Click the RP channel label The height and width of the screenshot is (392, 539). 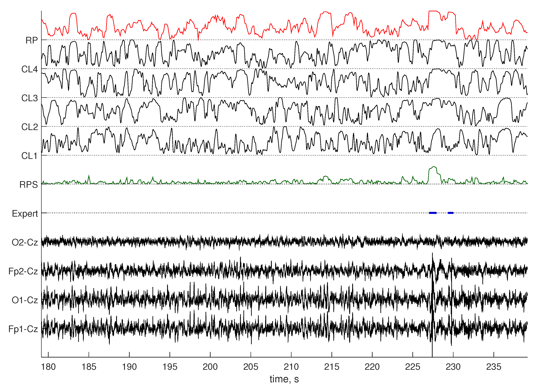coord(31,40)
